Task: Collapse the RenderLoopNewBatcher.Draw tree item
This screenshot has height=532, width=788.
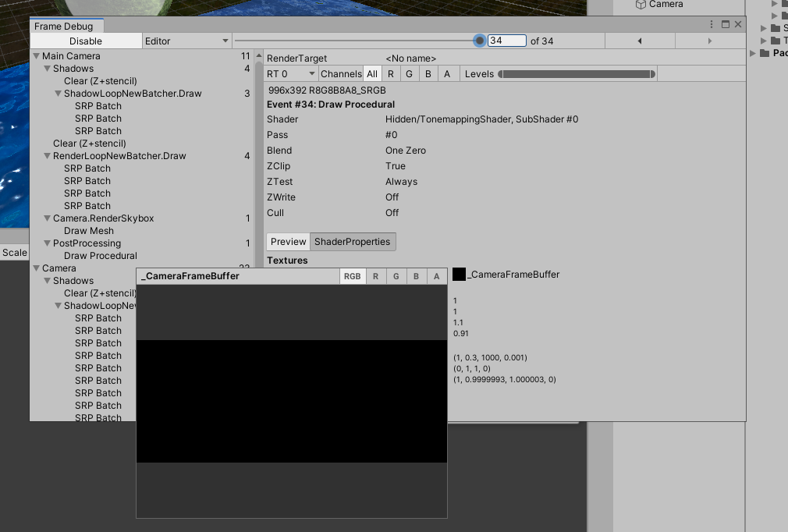Action: tap(48, 155)
